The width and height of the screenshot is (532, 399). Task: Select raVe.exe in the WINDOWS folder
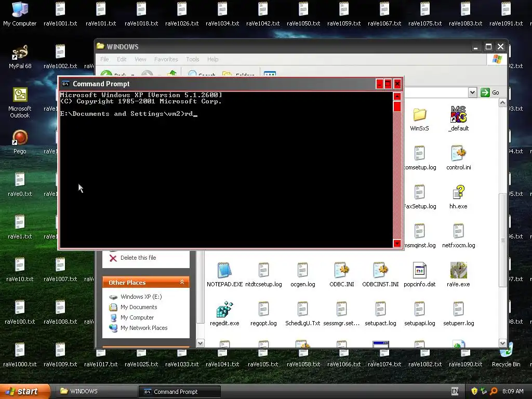pyautogui.click(x=458, y=275)
